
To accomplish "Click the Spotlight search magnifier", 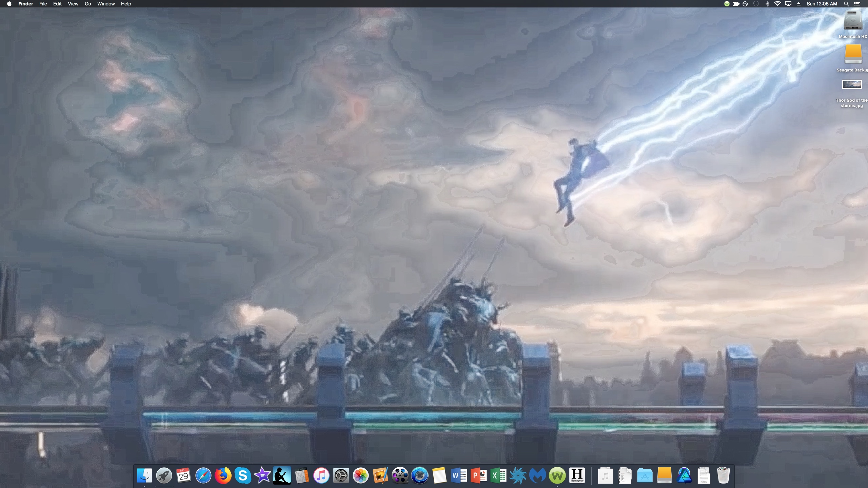I will (846, 4).
